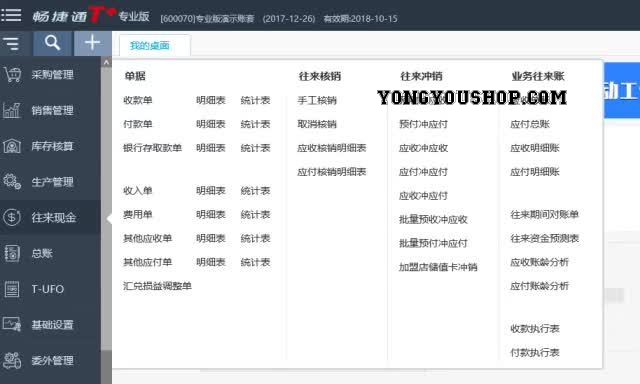Collapse the sidebar list icon
This screenshot has height=384, width=640.
pos(11,43)
